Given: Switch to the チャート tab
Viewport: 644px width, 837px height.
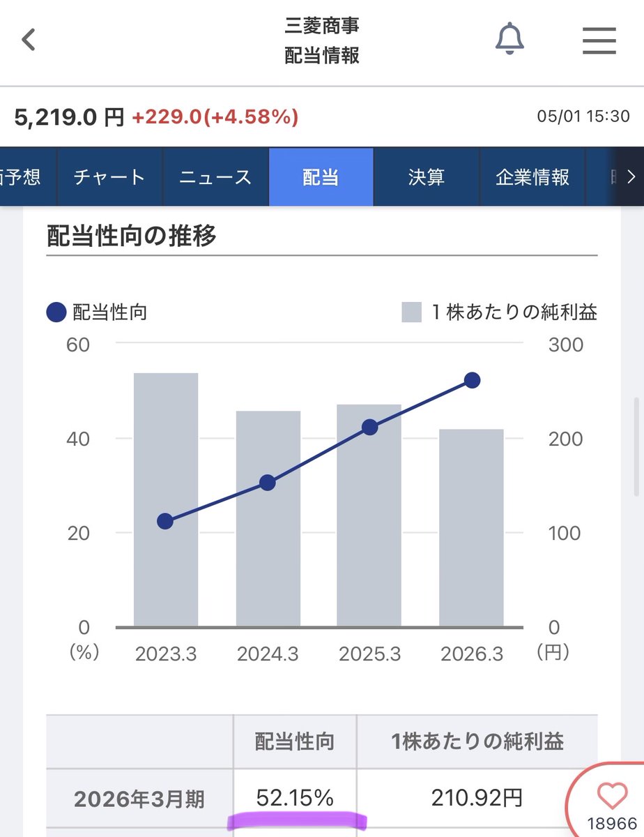Looking at the screenshot, I should pos(109,177).
